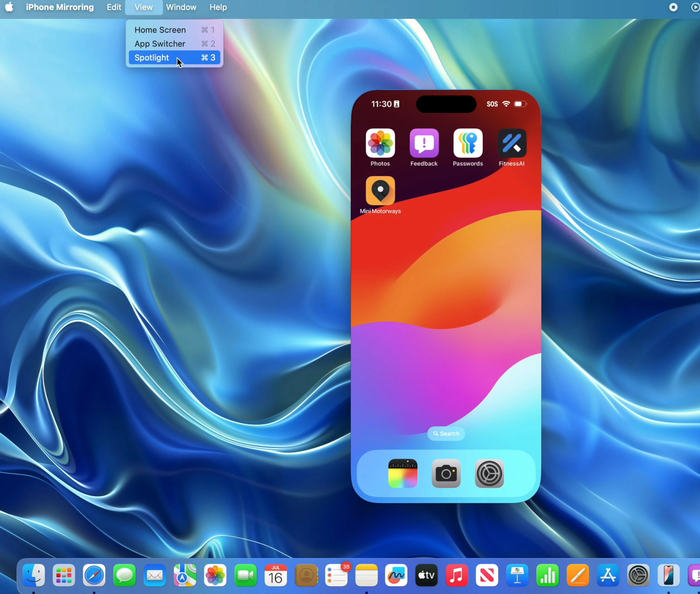Launch Passwords app on iPhone

[468, 143]
